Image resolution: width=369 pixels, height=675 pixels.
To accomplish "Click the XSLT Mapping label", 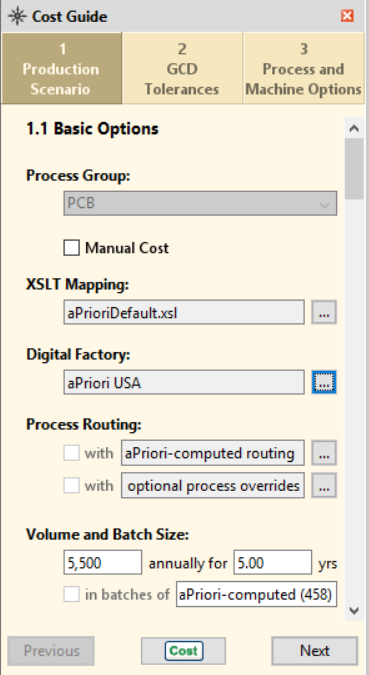I will (78, 285).
